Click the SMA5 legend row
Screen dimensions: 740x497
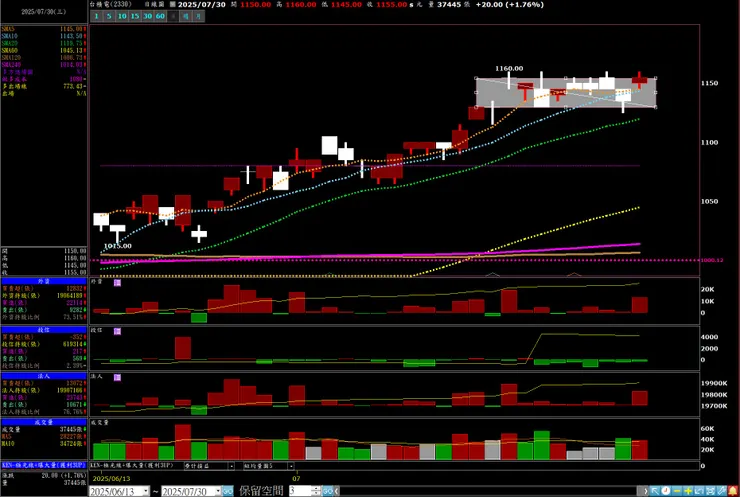pos(44,29)
